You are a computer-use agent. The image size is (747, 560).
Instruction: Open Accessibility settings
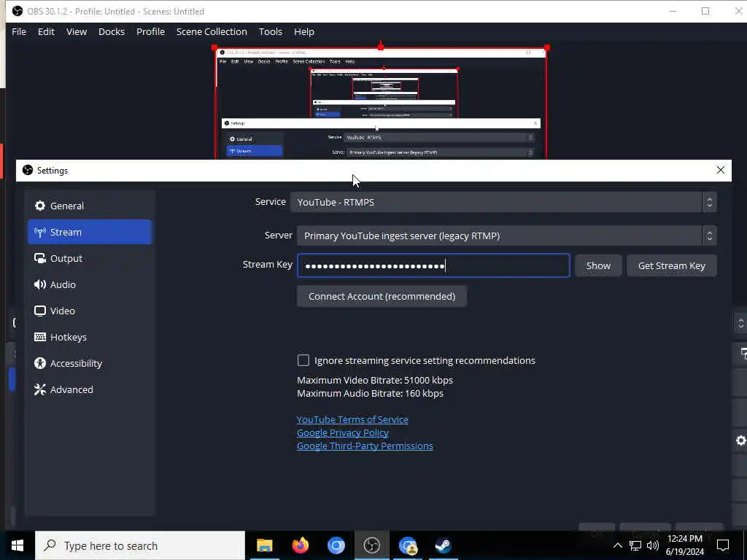click(90, 363)
